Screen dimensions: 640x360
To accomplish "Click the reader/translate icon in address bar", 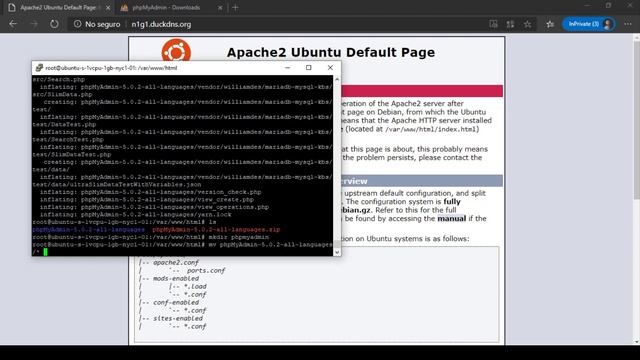I will (x=493, y=24).
